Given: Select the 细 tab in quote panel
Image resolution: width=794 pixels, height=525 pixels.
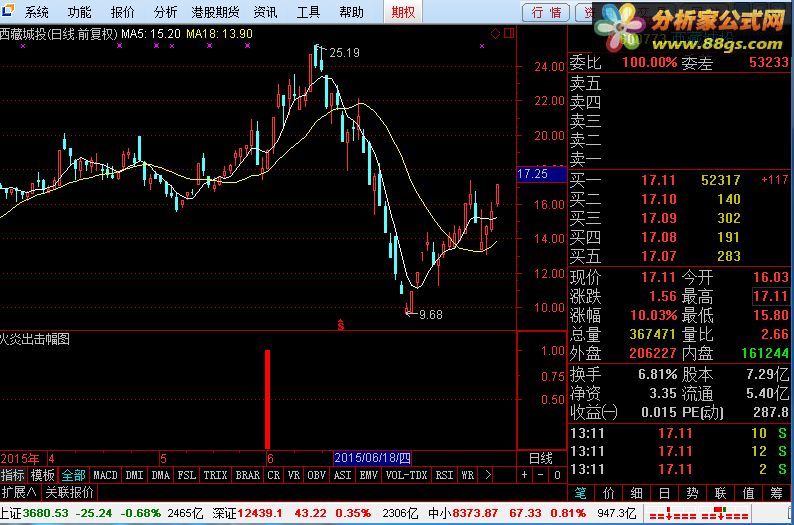Looking at the screenshot, I should click(x=637, y=493).
